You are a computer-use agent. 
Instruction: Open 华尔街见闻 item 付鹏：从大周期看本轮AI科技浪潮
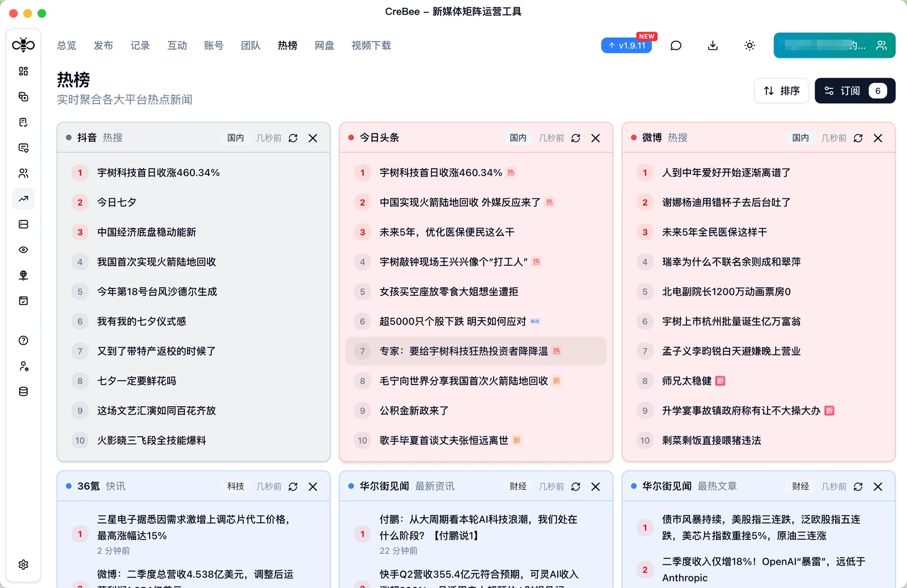coord(476,534)
